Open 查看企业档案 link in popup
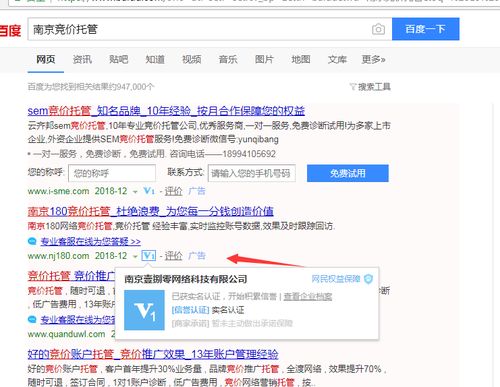Screen dimensions: 500x387 (x=308, y=296)
